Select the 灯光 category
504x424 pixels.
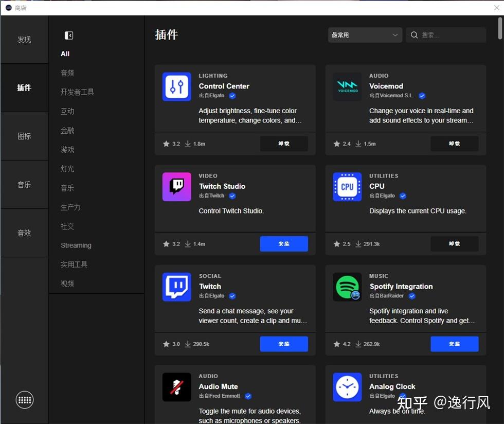[67, 169]
